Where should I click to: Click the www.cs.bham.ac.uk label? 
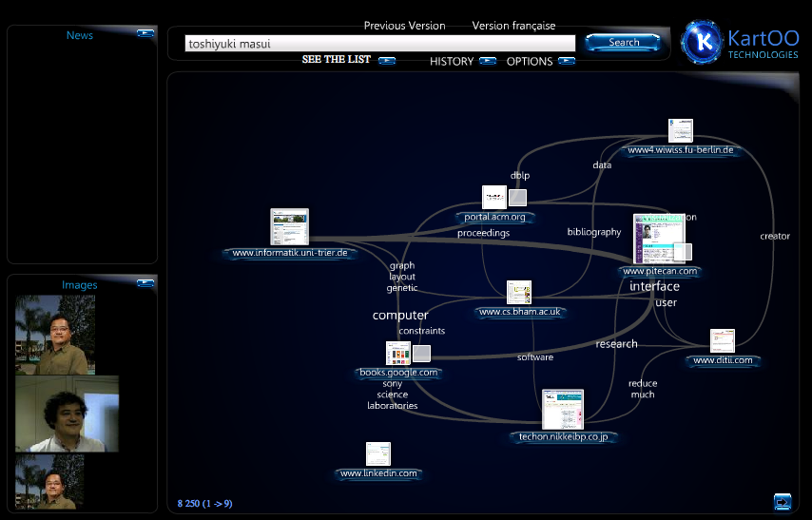(520, 312)
